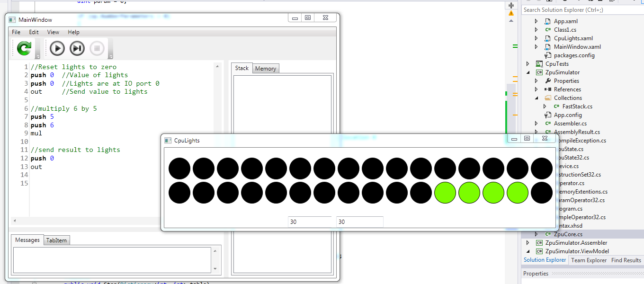Select the TabItem tab
644x284 pixels.
[57, 240]
